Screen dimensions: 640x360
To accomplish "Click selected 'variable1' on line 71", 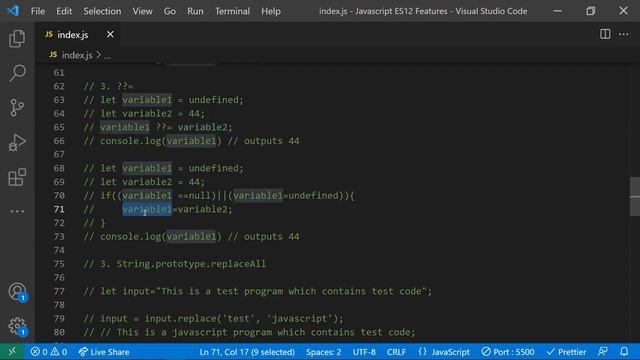I will (147, 209).
